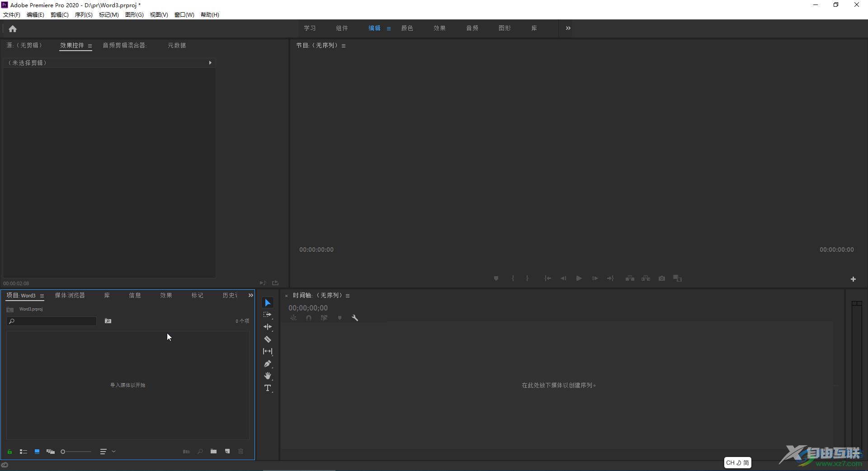Screen dimensions: 868x471
Task: Export frame with camera icon
Action: pyautogui.click(x=662, y=278)
